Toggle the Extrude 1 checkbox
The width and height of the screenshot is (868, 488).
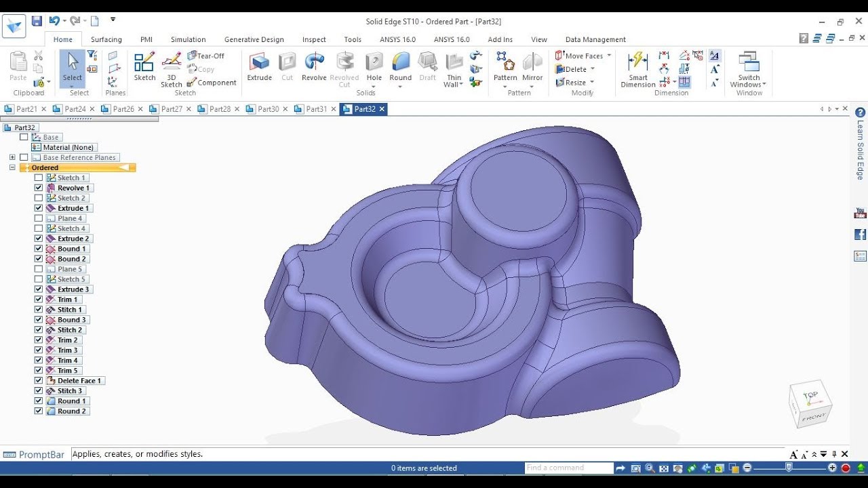click(x=39, y=208)
